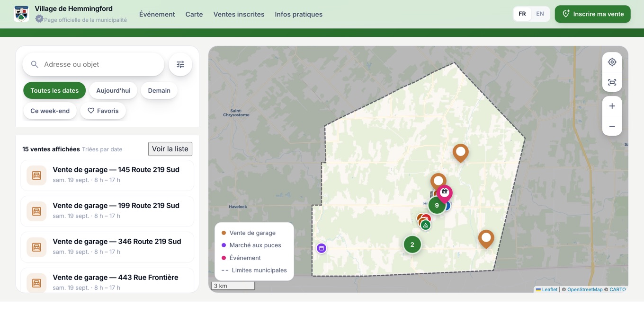The image size is (644, 331).
Task: Click garage icon of 346 Route 219 Sud
Action: pos(36,247)
